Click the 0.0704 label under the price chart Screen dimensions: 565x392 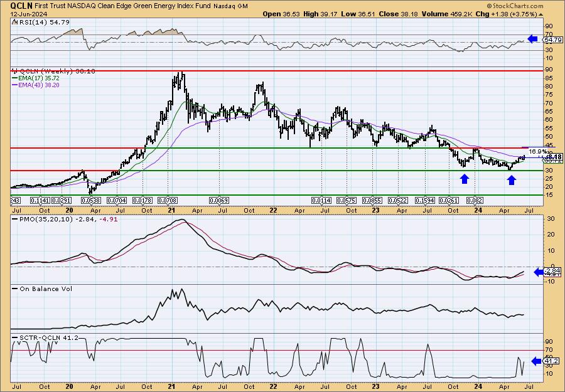coord(117,201)
